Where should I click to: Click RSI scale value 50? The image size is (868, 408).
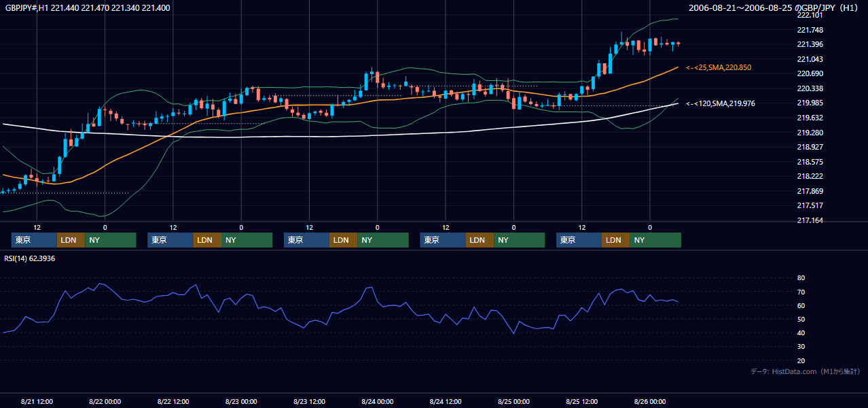pyautogui.click(x=801, y=319)
